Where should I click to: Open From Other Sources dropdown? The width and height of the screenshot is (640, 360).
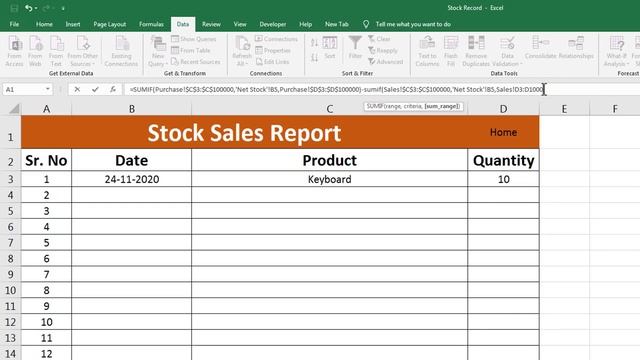click(x=82, y=51)
